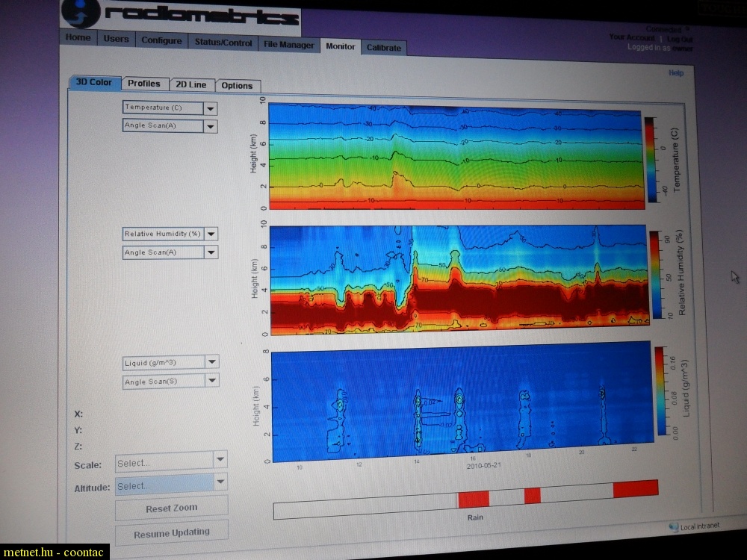747x560 pixels.
Task: Expand the Altitude select dropdown
Action: [220, 482]
